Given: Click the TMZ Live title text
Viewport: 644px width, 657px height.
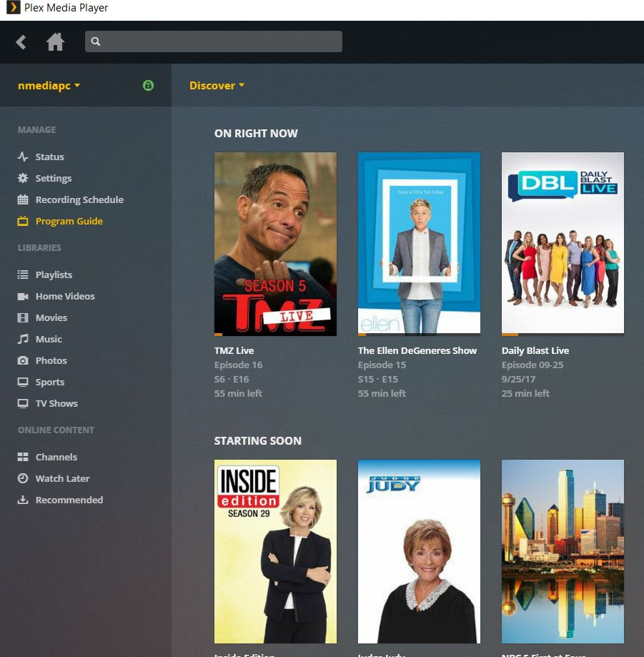Looking at the screenshot, I should [x=234, y=350].
